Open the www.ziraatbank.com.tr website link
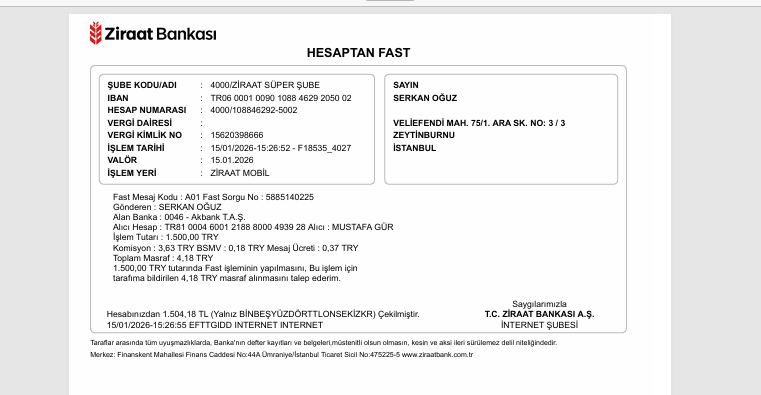761x395 pixels. 437,355
